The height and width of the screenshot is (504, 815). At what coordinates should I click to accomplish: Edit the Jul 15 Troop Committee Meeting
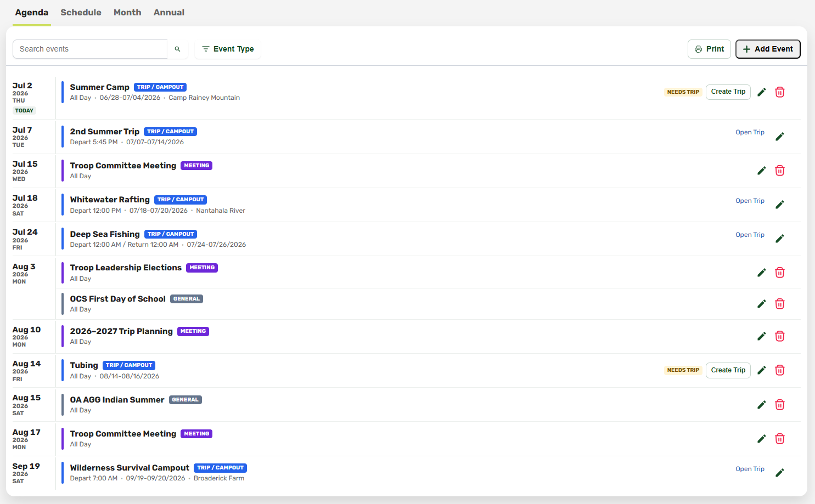761,171
